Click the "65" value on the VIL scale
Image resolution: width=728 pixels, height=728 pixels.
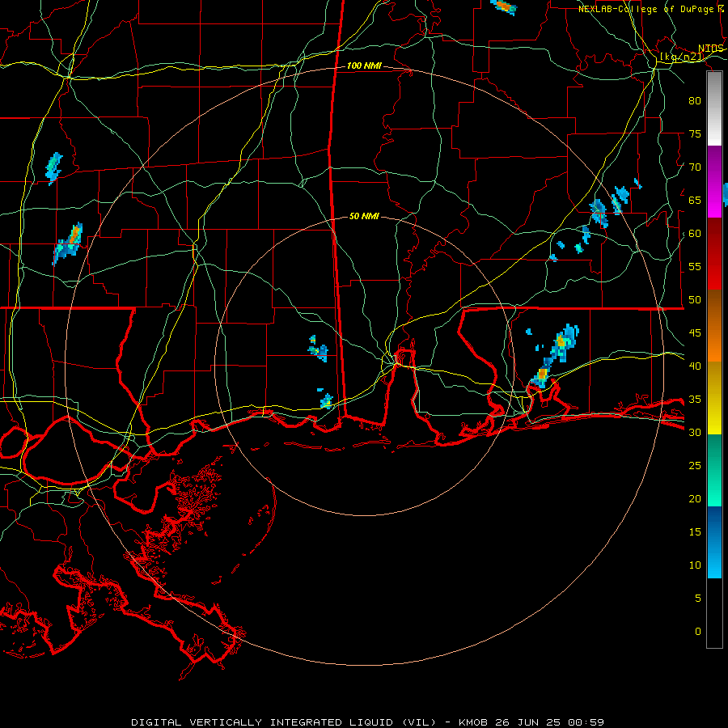[695, 200]
